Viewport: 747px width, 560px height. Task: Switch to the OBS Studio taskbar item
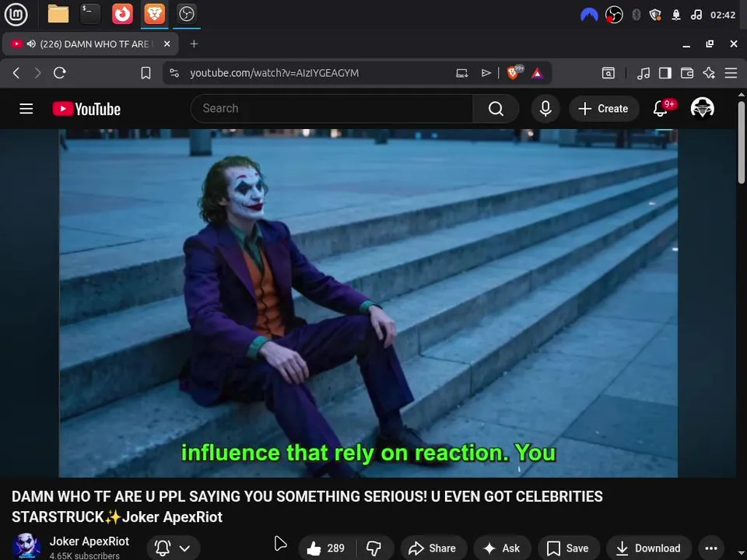coord(186,14)
